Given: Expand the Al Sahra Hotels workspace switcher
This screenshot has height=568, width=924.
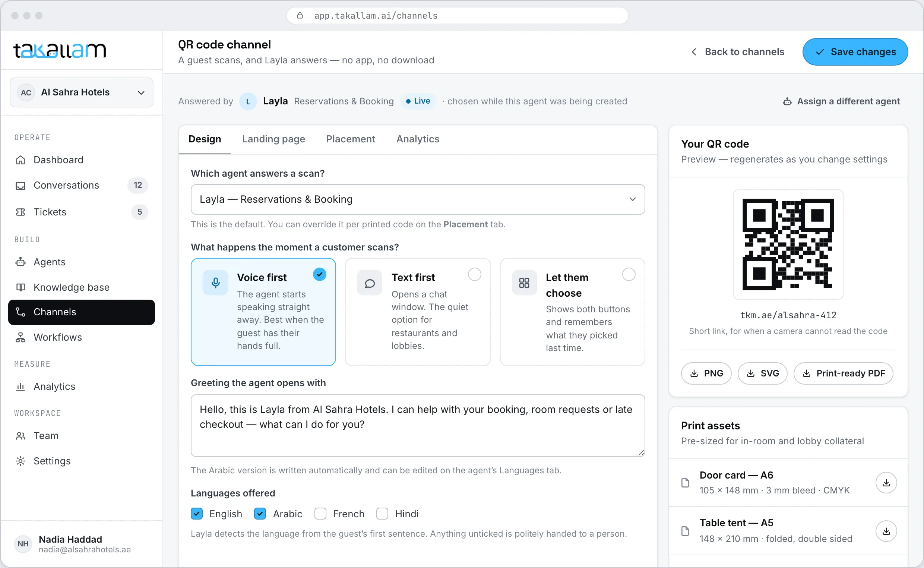Looking at the screenshot, I should 81,92.
